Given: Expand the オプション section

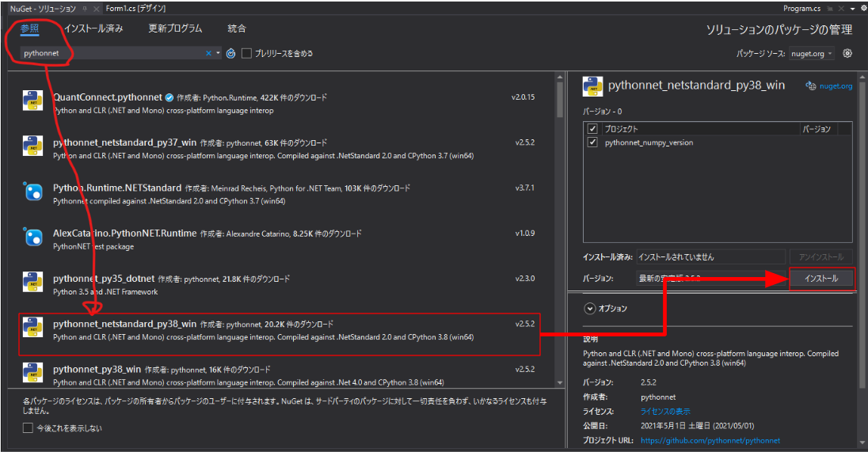Looking at the screenshot, I should point(590,309).
